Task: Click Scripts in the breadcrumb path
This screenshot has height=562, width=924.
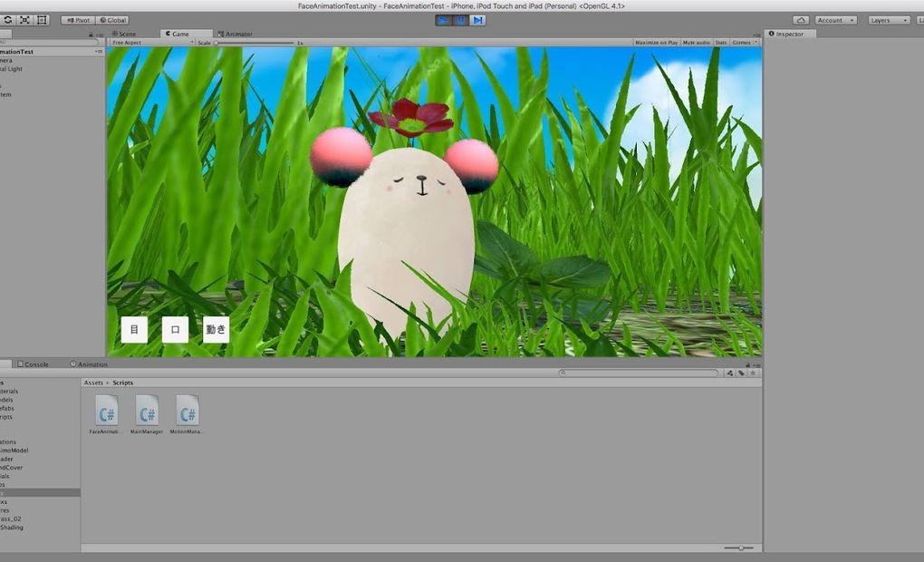Action: 122,383
